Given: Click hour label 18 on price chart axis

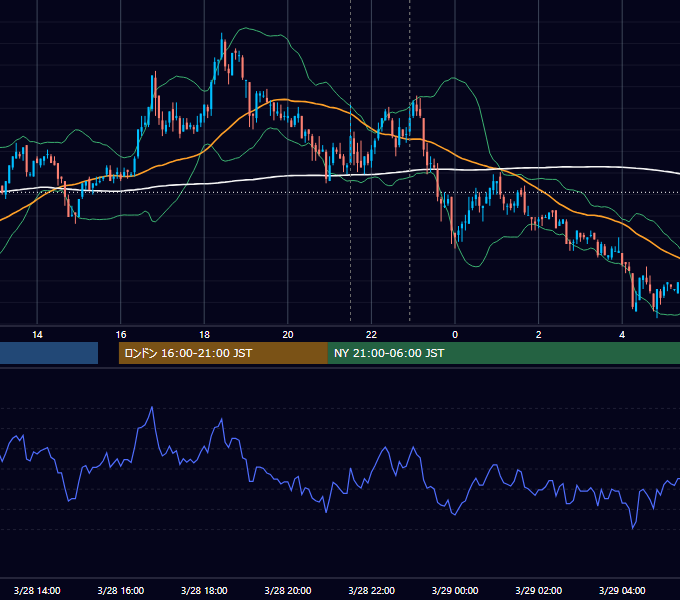Looking at the screenshot, I should pyautogui.click(x=204, y=335).
